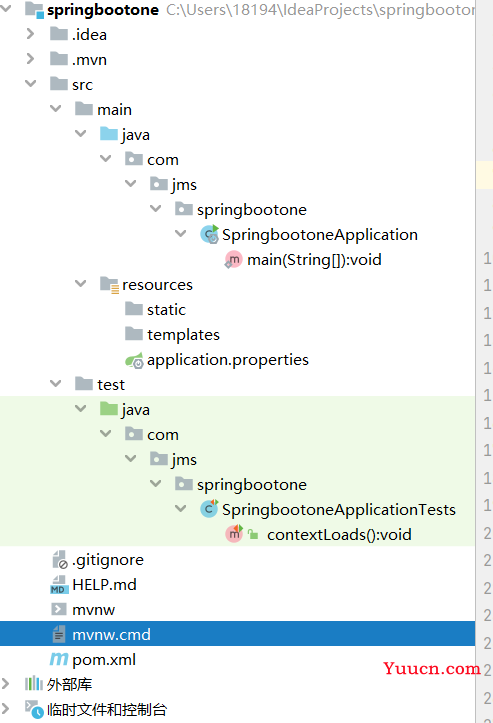493x723 pixels.
Task: Click the com package icon under test
Action: click(134, 433)
